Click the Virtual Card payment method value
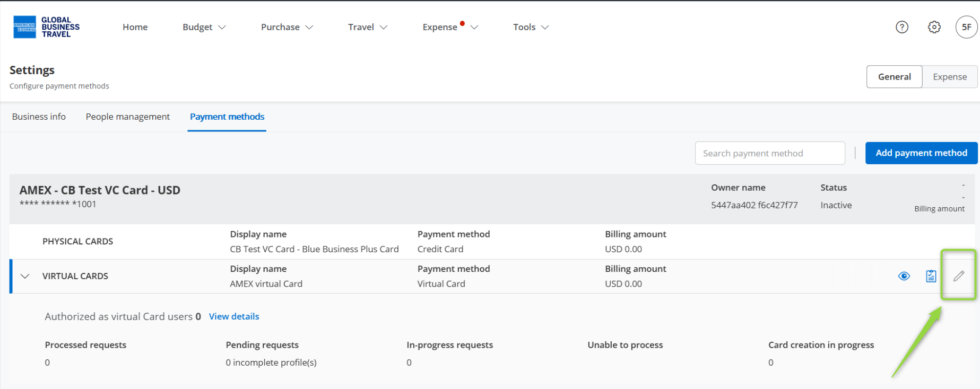Screen dimensions: 980x389 point(441,284)
